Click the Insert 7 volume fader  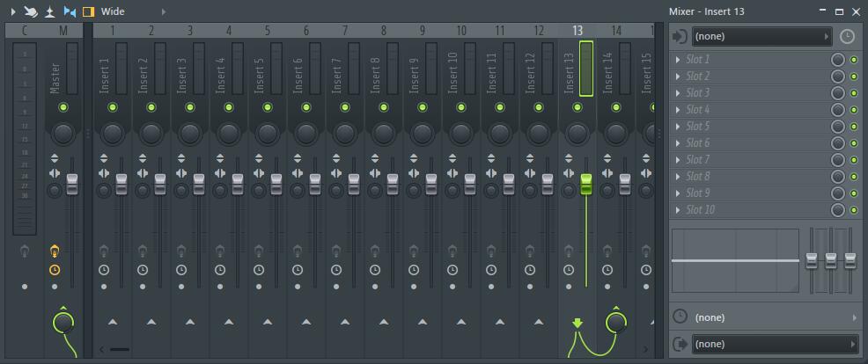(354, 185)
